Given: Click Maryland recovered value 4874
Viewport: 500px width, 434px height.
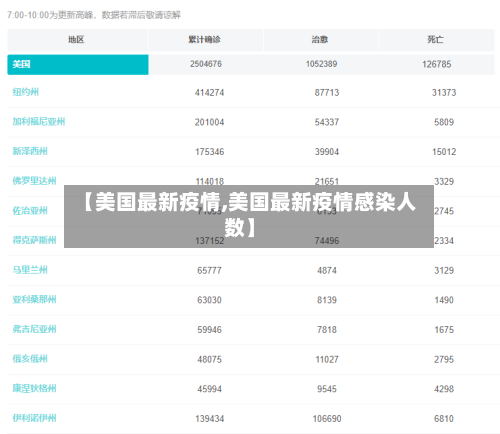Looking at the screenshot, I should click(x=327, y=271).
